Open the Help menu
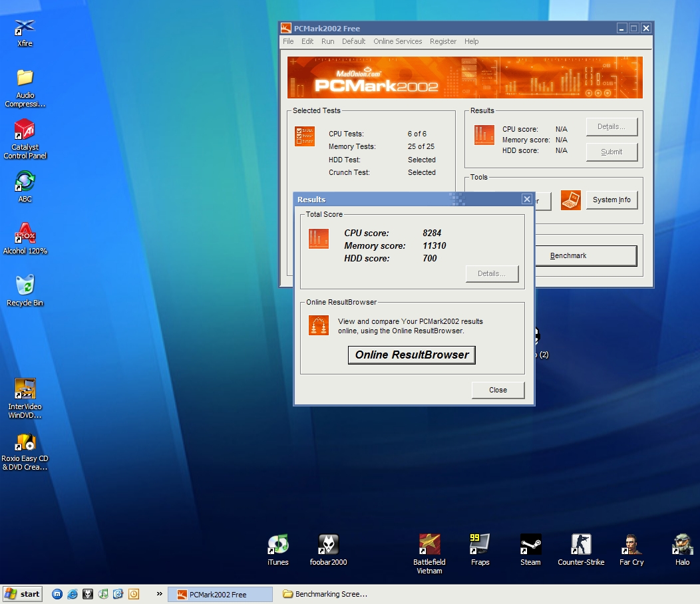 [x=471, y=41]
